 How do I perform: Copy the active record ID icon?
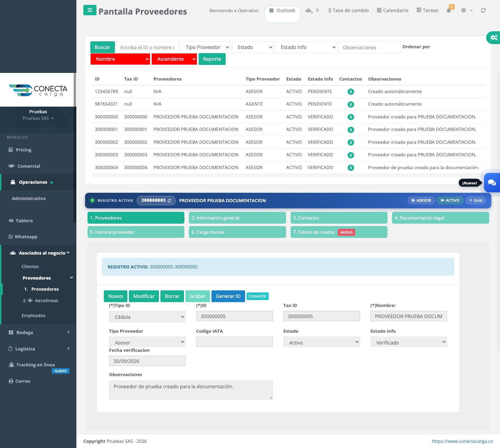[169, 201]
